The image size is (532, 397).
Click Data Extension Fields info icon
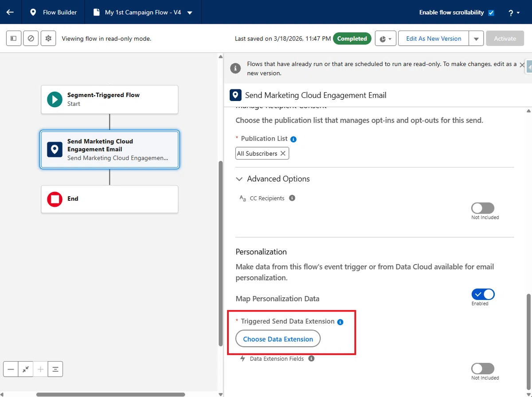(x=311, y=358)
